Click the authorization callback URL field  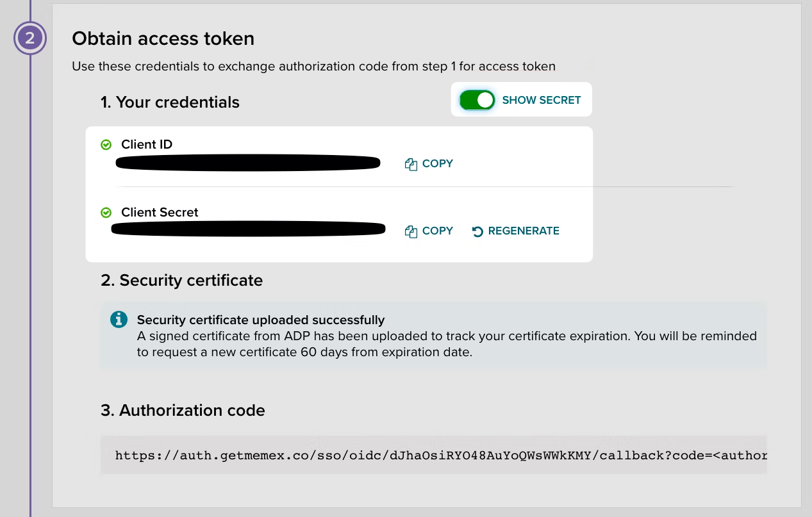(x=434, y=455)
